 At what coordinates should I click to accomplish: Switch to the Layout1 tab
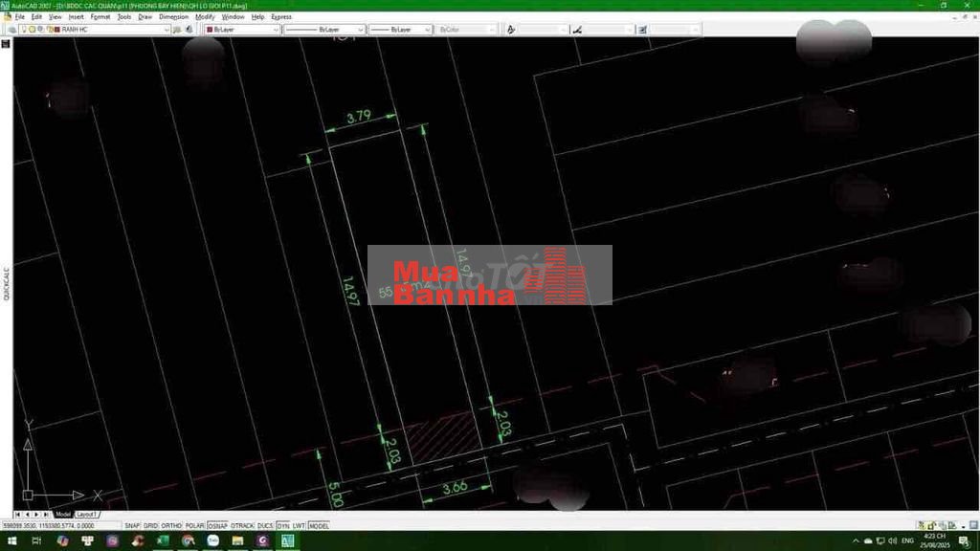86,515
